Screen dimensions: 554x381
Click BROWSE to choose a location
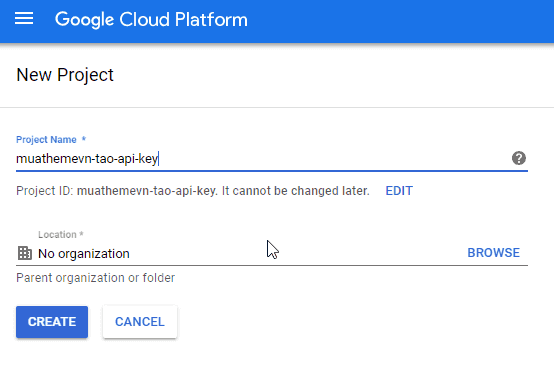coord(494,253)
